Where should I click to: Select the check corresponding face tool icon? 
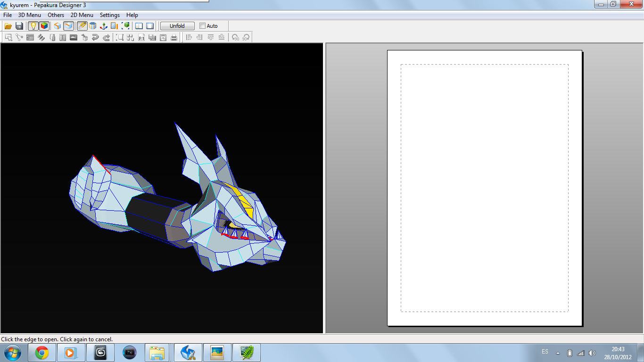coord(52,37)
